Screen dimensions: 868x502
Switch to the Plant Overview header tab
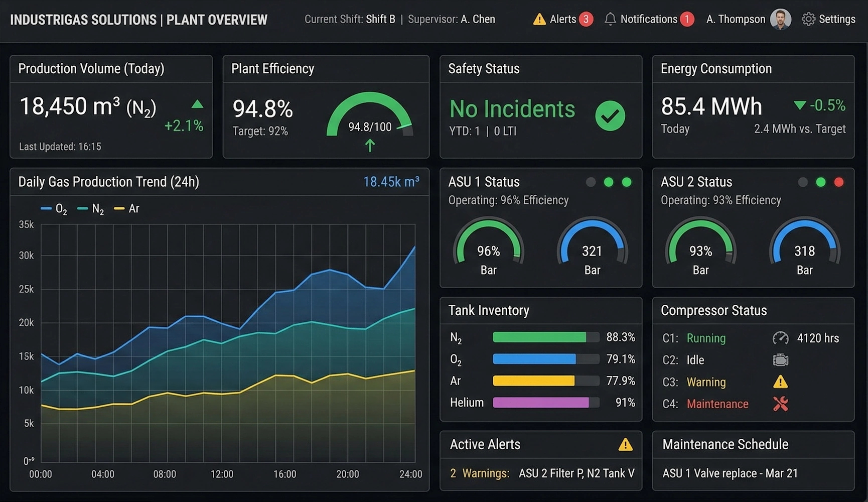[217, 20]
